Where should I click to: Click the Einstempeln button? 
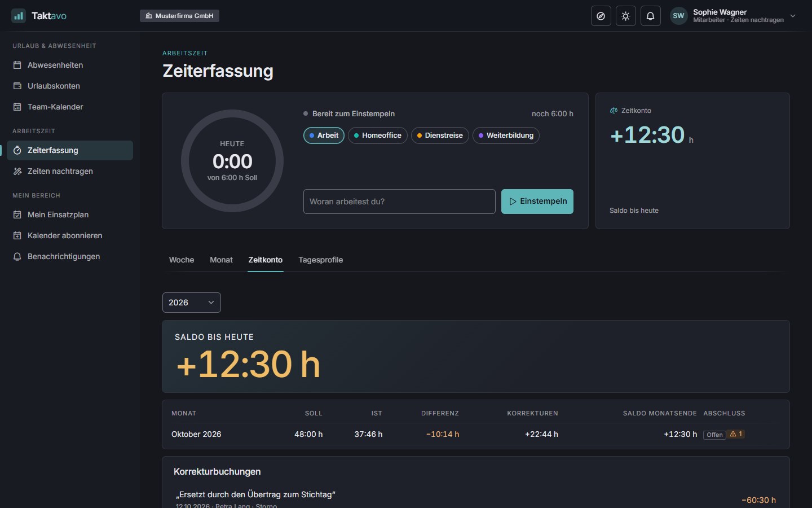(x=537, y=202)
